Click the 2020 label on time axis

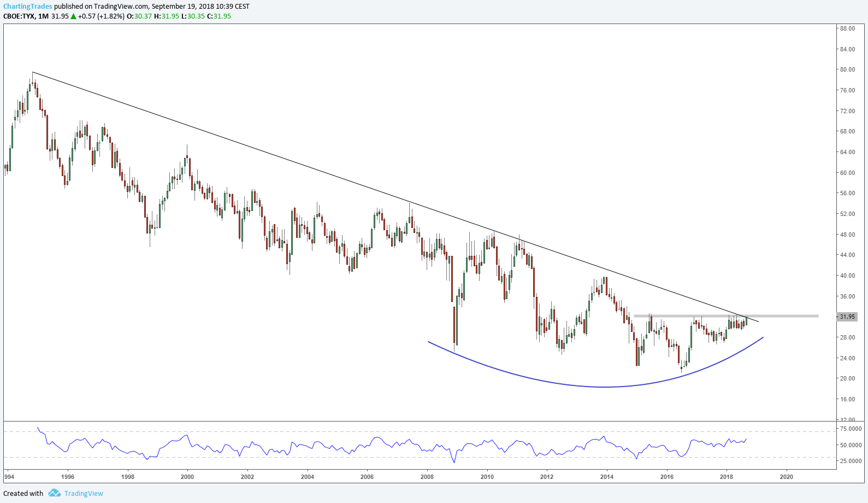coord(787,477)
